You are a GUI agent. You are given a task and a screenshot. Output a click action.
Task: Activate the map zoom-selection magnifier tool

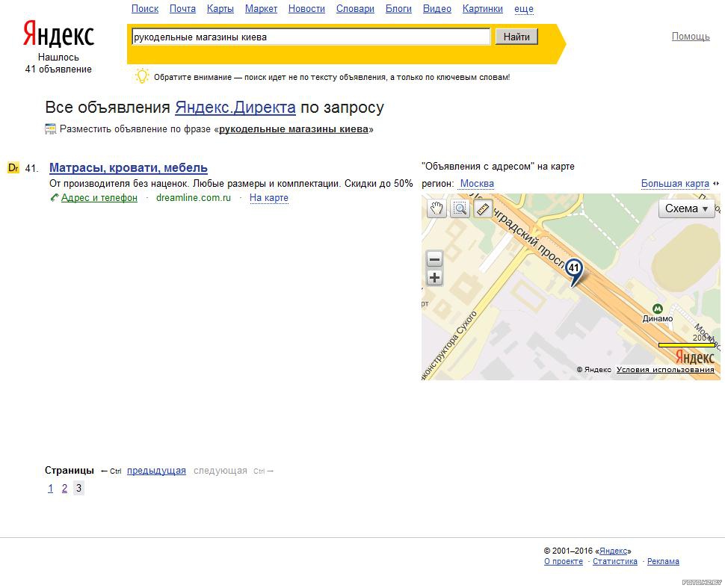(460, 209)
